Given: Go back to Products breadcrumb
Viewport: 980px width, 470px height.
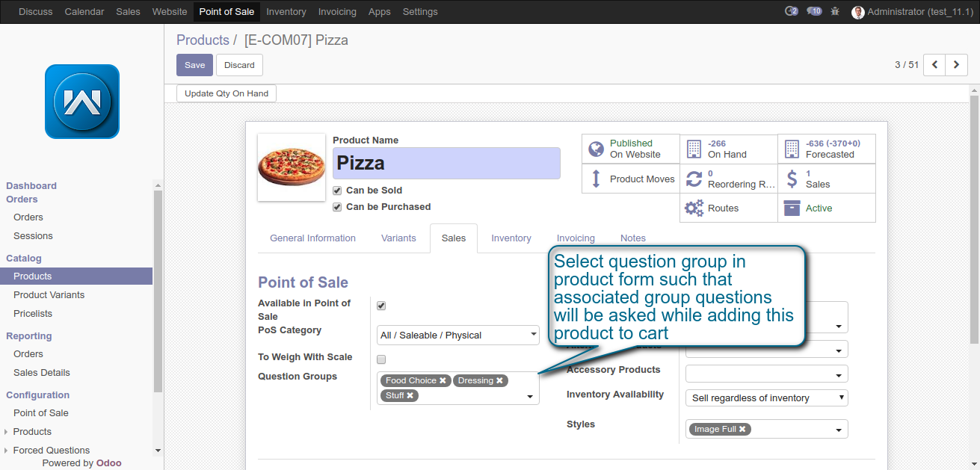Looking at the screenshot, I should [203, 40].
